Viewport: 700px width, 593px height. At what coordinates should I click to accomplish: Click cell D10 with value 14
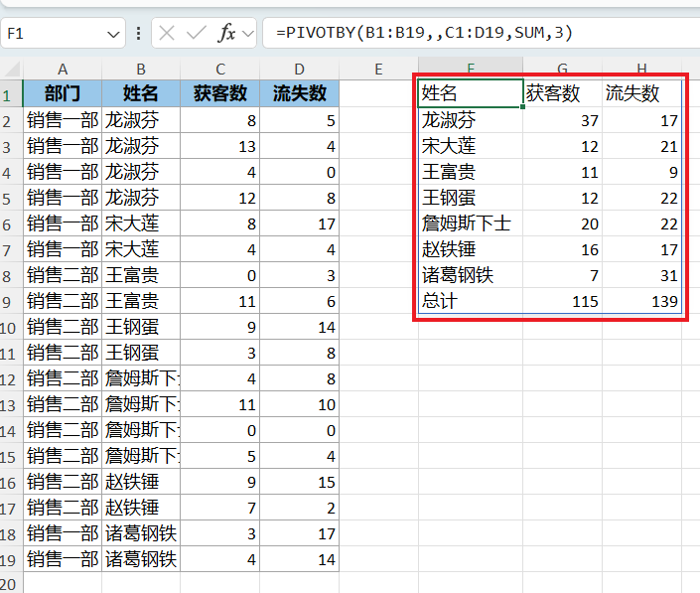pyautogui.click(x=299, y=327)
